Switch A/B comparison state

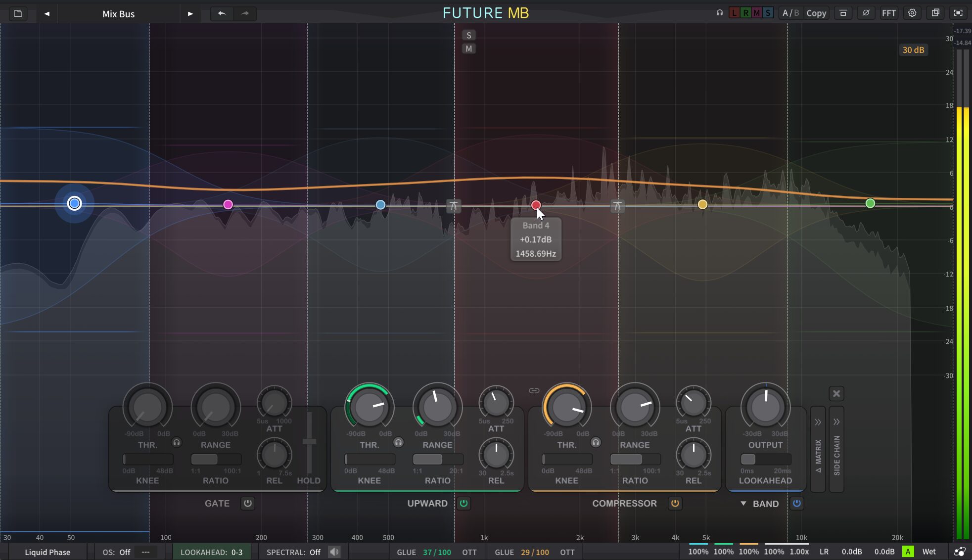click(x=790, y=13)
